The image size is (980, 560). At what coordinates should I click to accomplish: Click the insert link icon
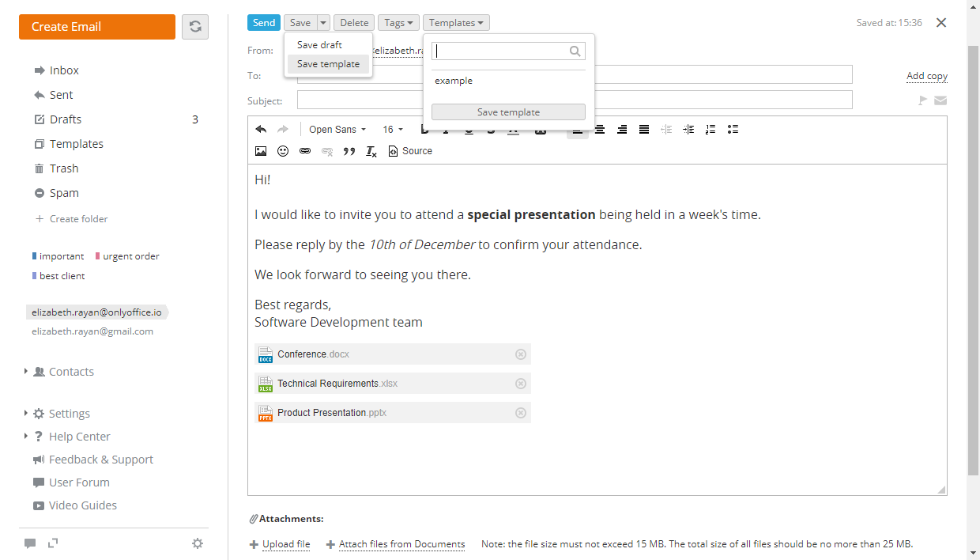(305, 151)
